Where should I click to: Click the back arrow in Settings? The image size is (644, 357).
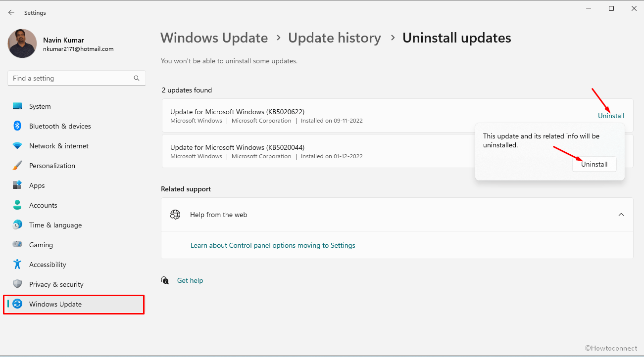pyautogui.click(x=11, y=12)
